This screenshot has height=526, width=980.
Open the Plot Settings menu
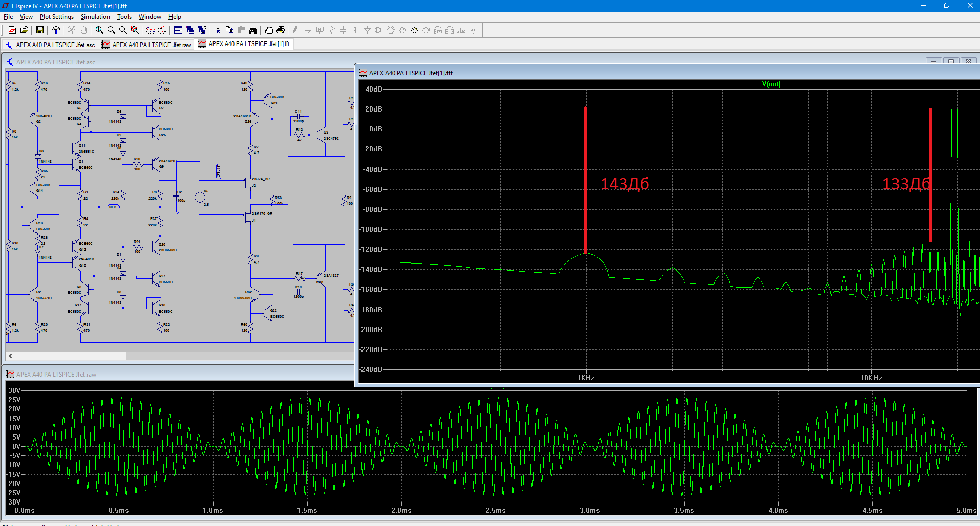point(57,17)
